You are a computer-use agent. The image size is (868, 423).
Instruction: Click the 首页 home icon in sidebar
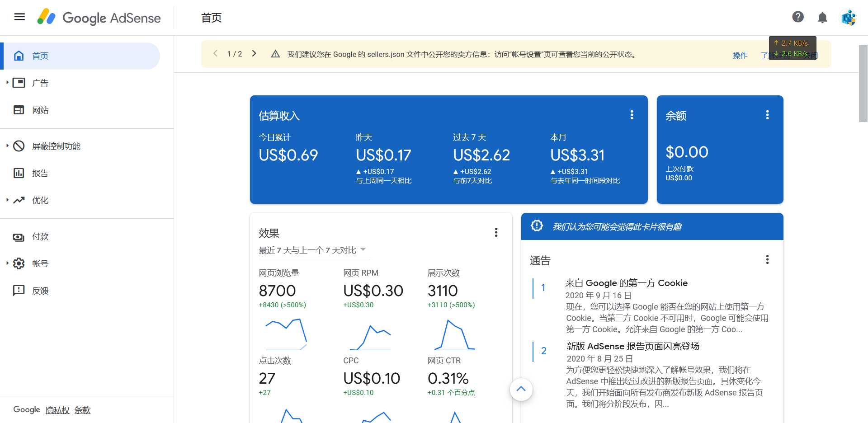coord(19,56)
